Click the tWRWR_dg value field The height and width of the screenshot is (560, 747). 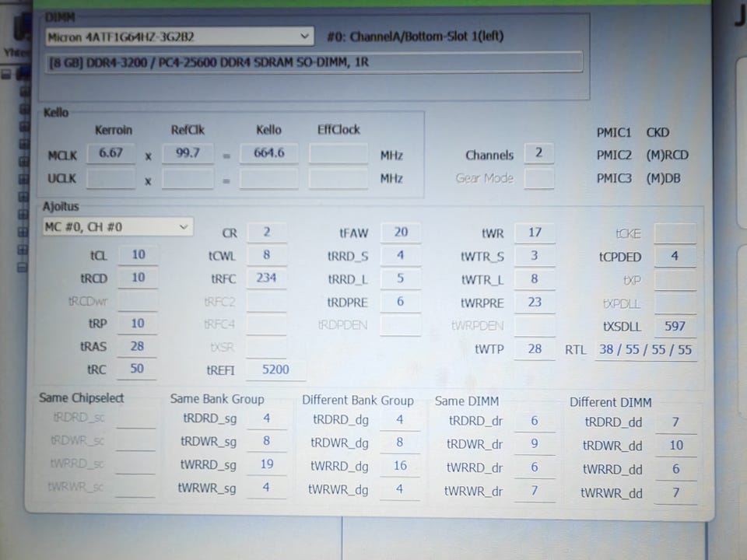click(x=400, y=489)
